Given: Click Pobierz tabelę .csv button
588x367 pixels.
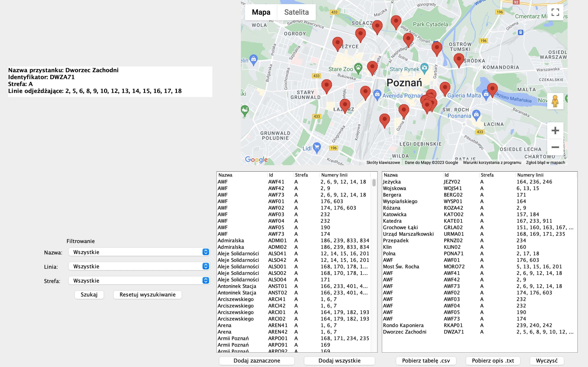Looking at the screenshot, I should coord(426,361).
